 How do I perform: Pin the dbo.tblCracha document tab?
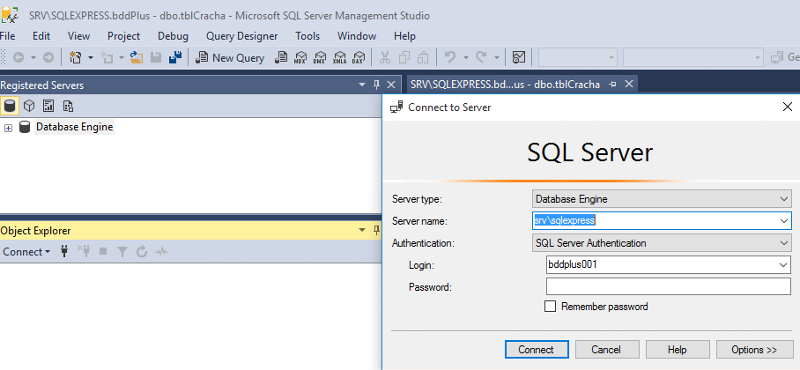click(613, 84)
